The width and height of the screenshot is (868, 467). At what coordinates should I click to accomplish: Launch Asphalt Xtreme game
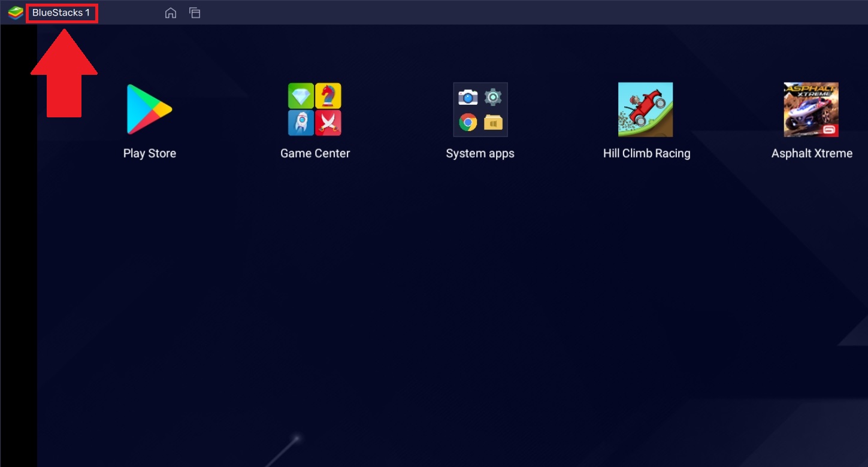811,110
